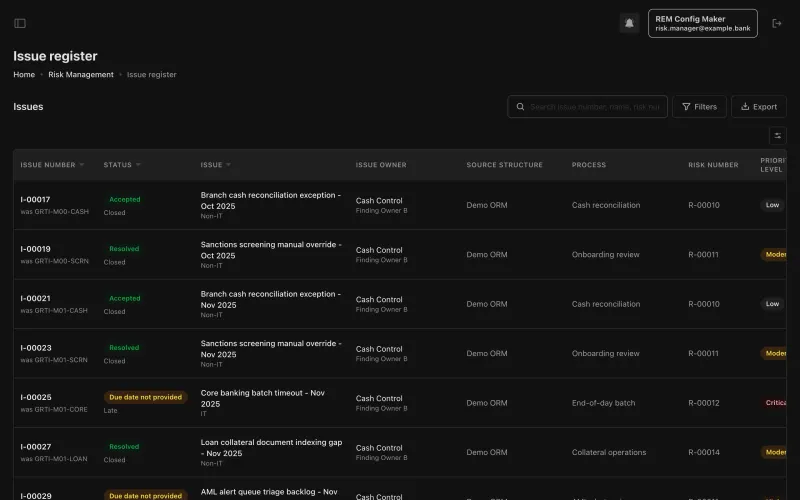
Task: Select Sanctions screening manual override Nov 2025
Action: pyautogui.click(x=271, y=349)
